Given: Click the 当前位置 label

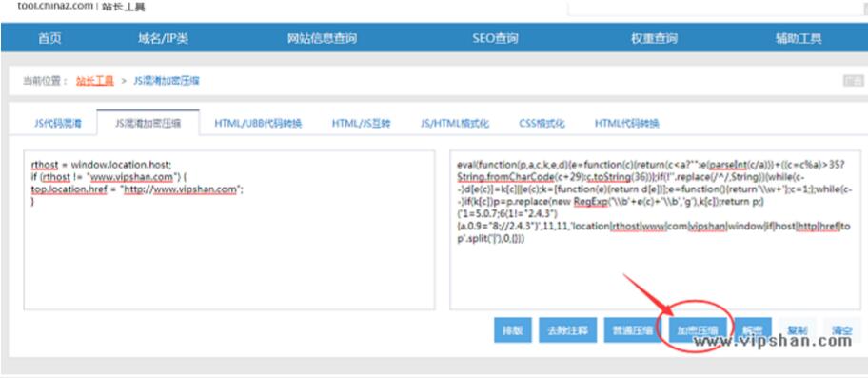Looking at the screenshot, I should pos(45,81).
